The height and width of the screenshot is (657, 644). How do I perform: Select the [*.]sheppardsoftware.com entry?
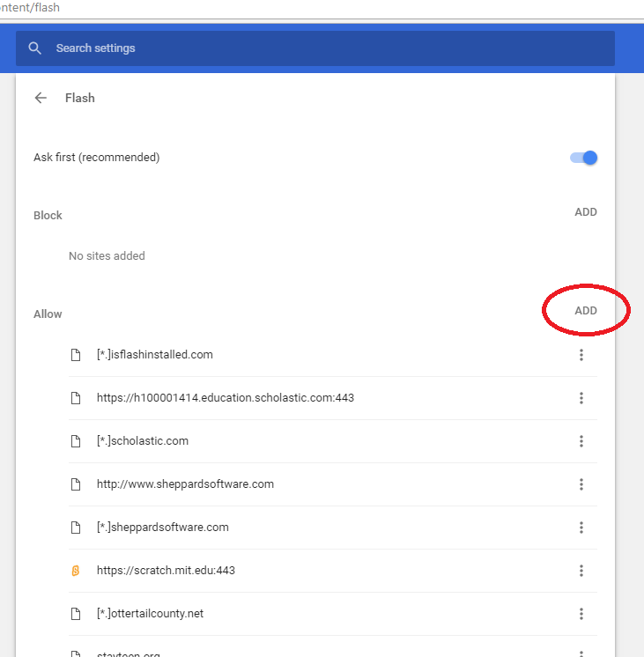(x=333, y=528)
